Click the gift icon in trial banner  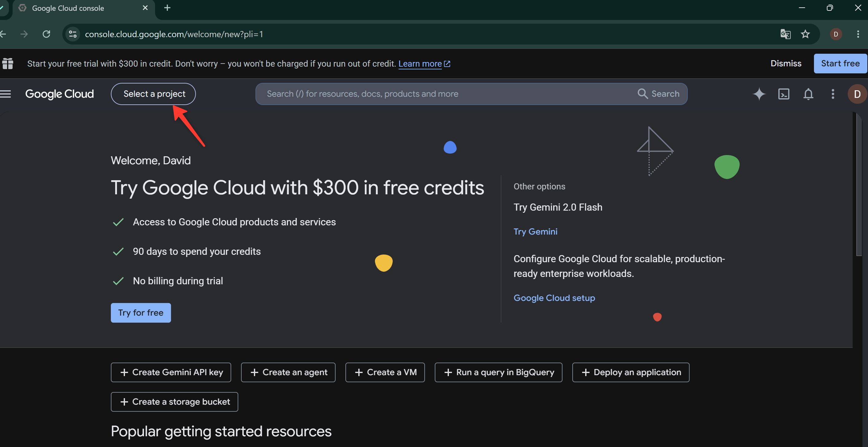click(7, 63)
